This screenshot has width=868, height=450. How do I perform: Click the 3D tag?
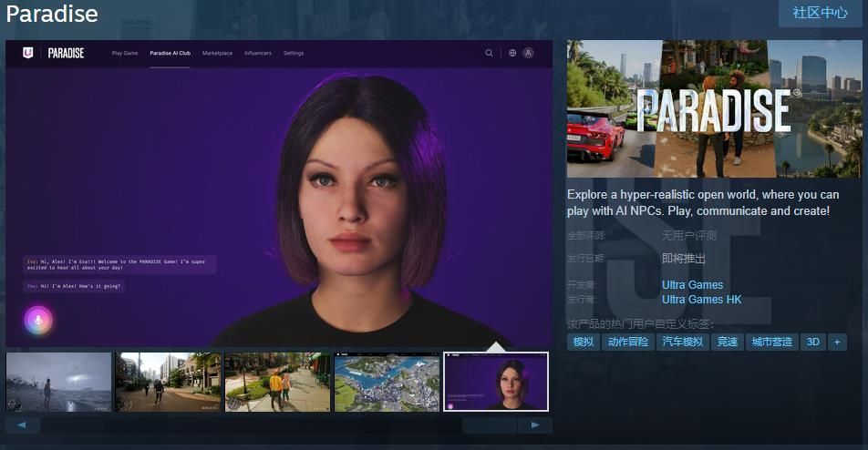click(812, 343)
